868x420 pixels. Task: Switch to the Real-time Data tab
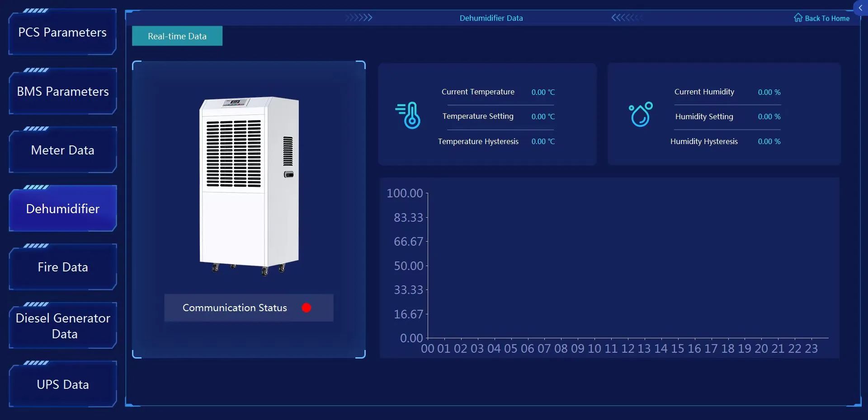point(177,36)
